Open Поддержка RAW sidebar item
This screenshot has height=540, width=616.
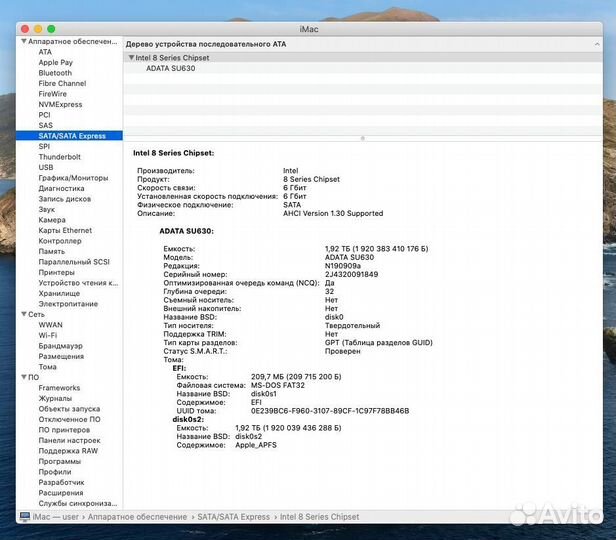[x=68, y=451]
